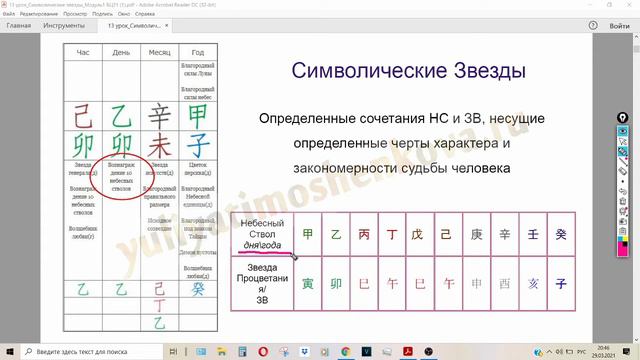The height and width of the screenshot is (360, 640).
Task: Click the Звезда Процветания/ ЗВ cell
Action: pos(262,283)
